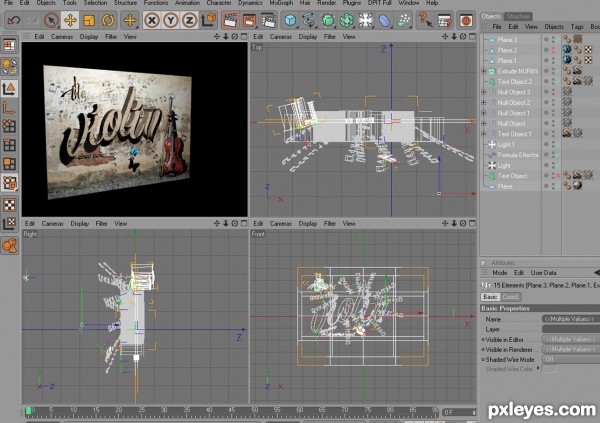Click the current frame field showing 0 F
600x423 pixels.
point(459,413)
